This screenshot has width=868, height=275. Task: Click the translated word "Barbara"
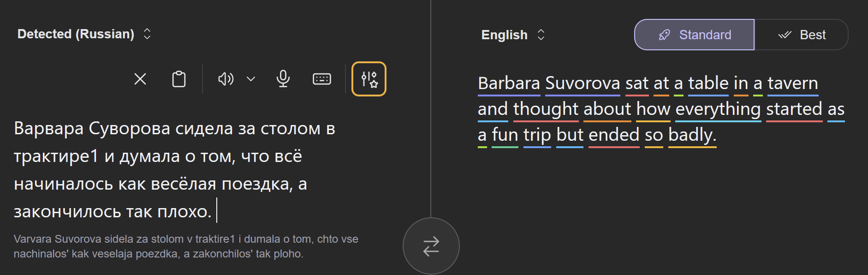[x=509, y=84]
